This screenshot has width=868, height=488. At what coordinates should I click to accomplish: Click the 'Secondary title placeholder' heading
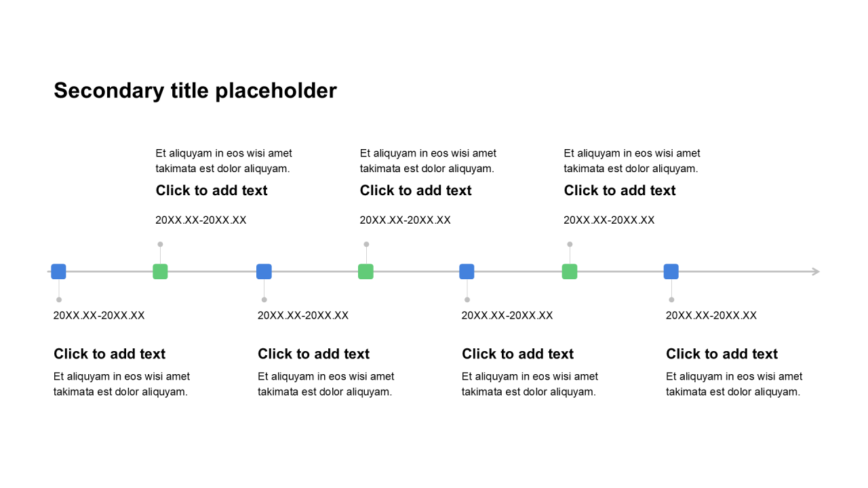[195, 91]
